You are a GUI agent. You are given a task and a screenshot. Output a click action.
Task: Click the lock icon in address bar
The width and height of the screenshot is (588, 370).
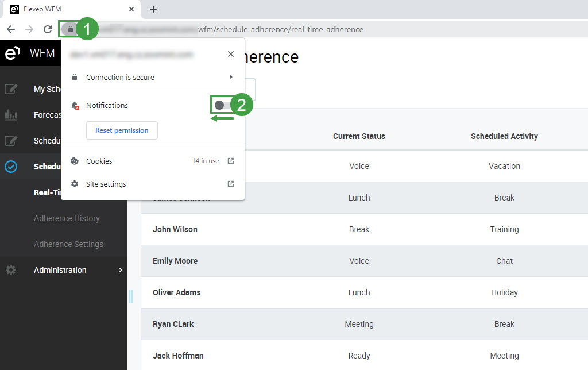point(71,29)
